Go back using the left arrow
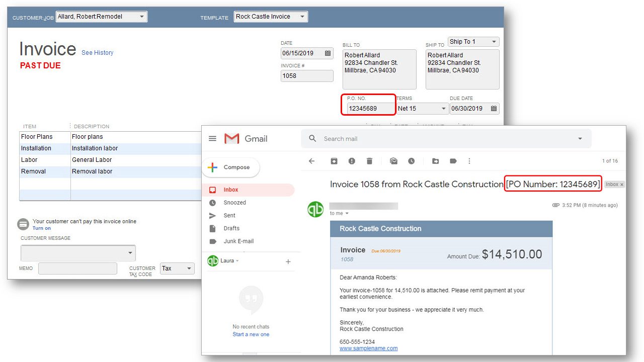The height and width of the screenshot is (362, 644). (311, 161)
